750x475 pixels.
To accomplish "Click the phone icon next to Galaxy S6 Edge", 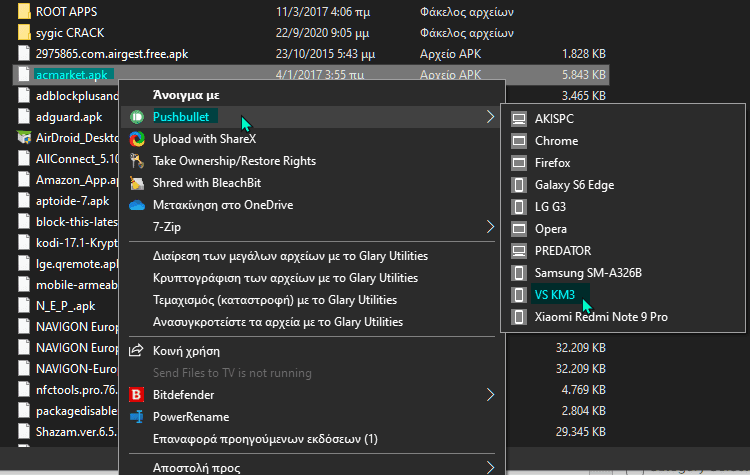I will tap(519, 185).
